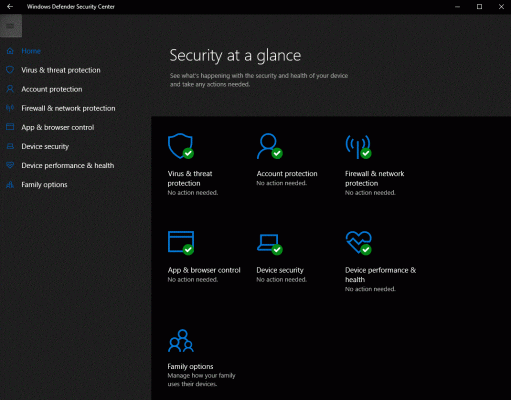Open Family options people tile icon

(181, 341)
